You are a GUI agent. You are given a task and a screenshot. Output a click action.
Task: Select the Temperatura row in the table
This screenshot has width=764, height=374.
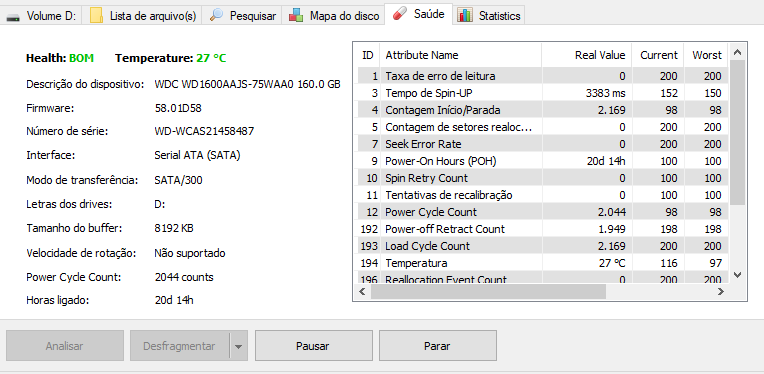543,263
